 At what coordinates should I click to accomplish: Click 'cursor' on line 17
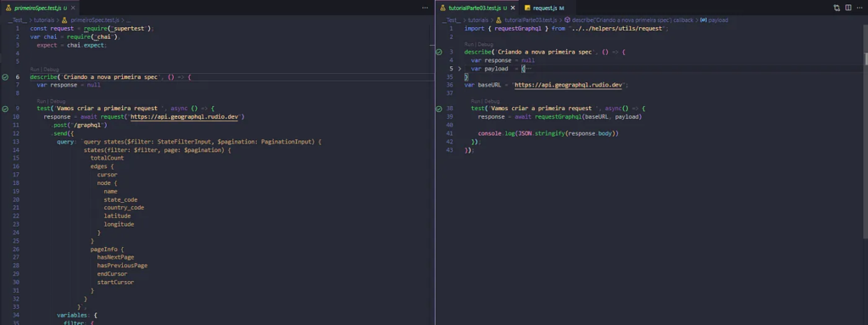coord(108,175)
